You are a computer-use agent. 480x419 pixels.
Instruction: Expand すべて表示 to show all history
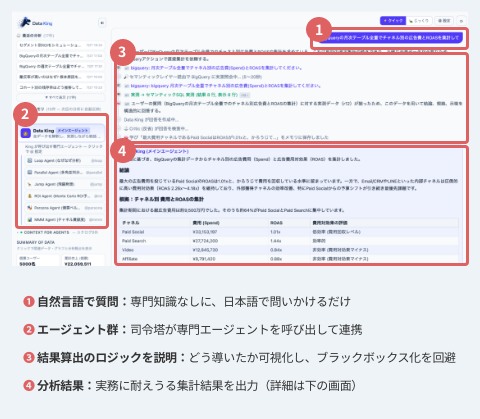[61, 97]
